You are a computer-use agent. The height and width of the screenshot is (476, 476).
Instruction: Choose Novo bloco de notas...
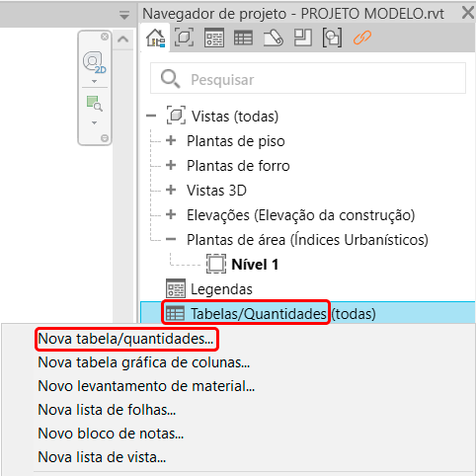pyautogui.click(x=111, y=434)
